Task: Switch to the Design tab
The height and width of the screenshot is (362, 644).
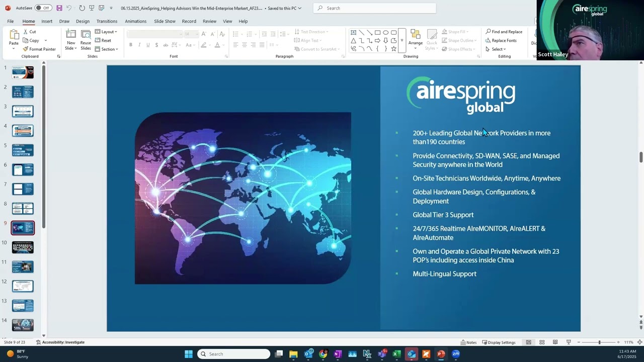Action: pos(83,21)
